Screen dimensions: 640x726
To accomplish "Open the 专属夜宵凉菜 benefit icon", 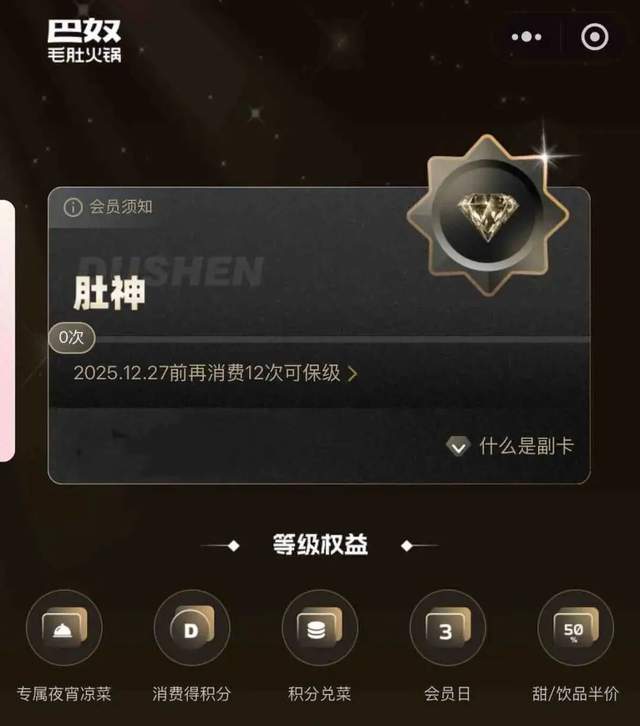I will click(x=64, y=627).
